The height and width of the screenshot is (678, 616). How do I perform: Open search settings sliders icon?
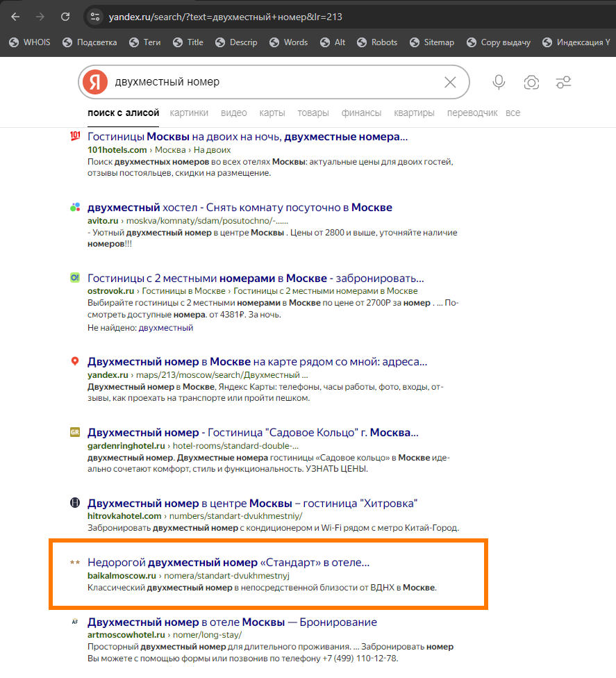point(563,83)
